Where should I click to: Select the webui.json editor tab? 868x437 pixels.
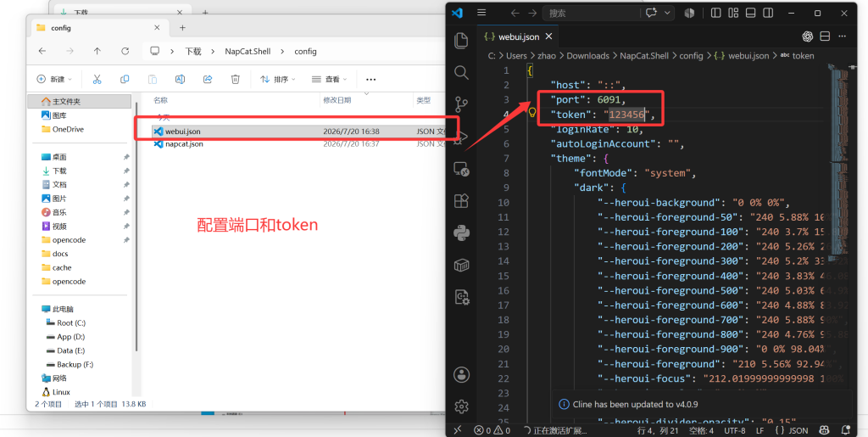pos(518,36)
